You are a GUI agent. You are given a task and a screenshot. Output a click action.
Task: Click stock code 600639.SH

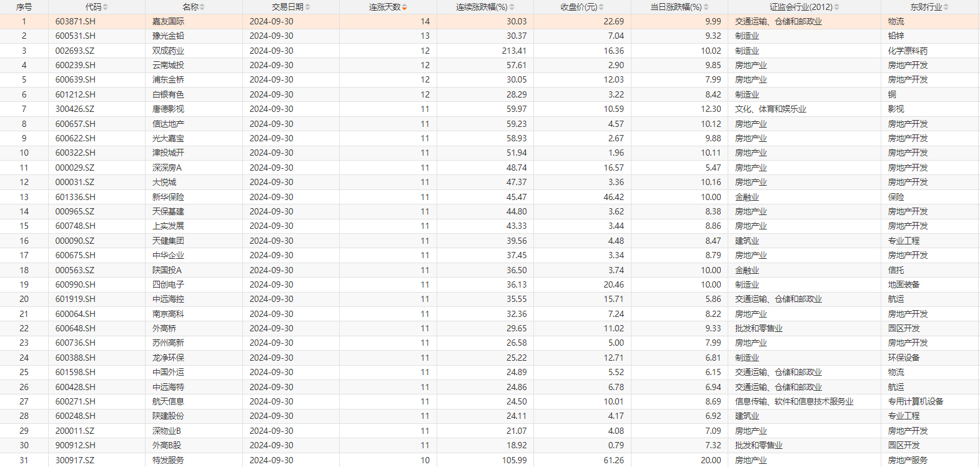point(76,79)
